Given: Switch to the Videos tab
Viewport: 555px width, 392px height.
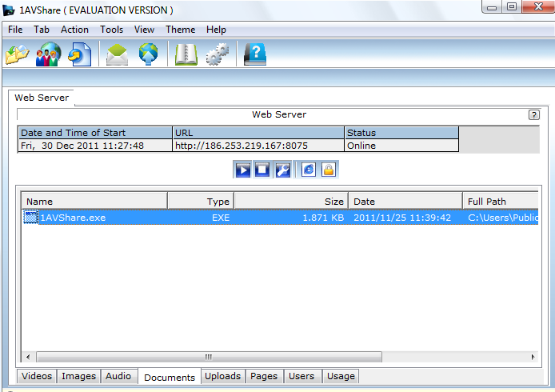Looking at the screenshot, I should tap(37, 376).
